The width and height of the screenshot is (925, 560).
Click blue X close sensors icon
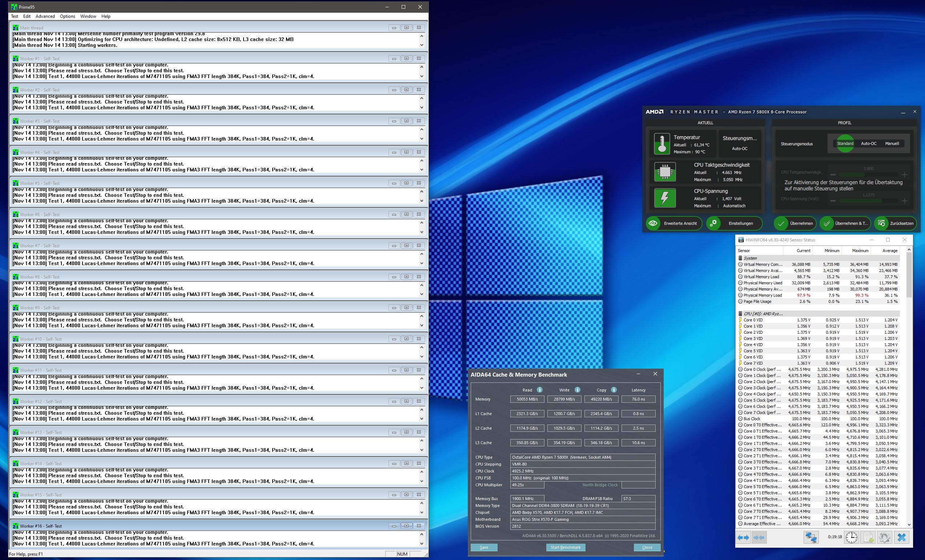[902, 537]
